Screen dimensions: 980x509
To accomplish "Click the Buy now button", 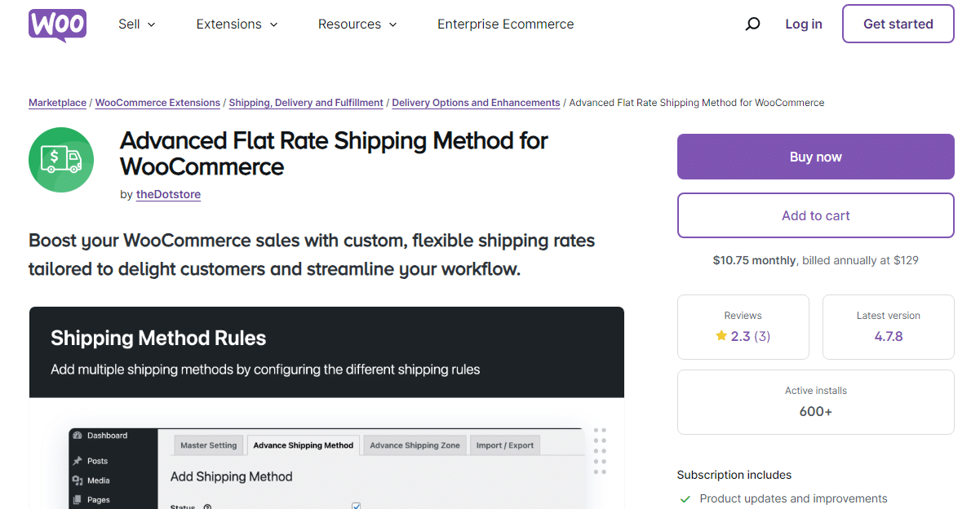I will click(815, 156).
